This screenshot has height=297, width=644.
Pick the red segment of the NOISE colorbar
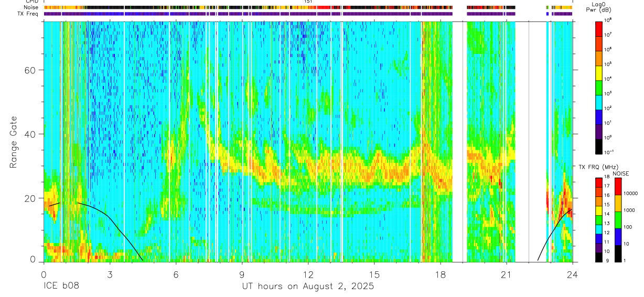pyautogui.click(x=618, y=186)
